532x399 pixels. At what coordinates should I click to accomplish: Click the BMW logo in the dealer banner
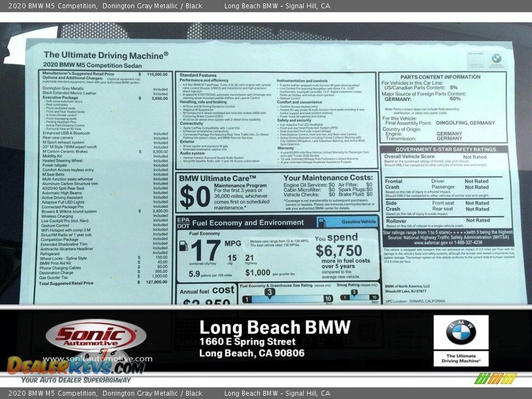pos(461,332)
